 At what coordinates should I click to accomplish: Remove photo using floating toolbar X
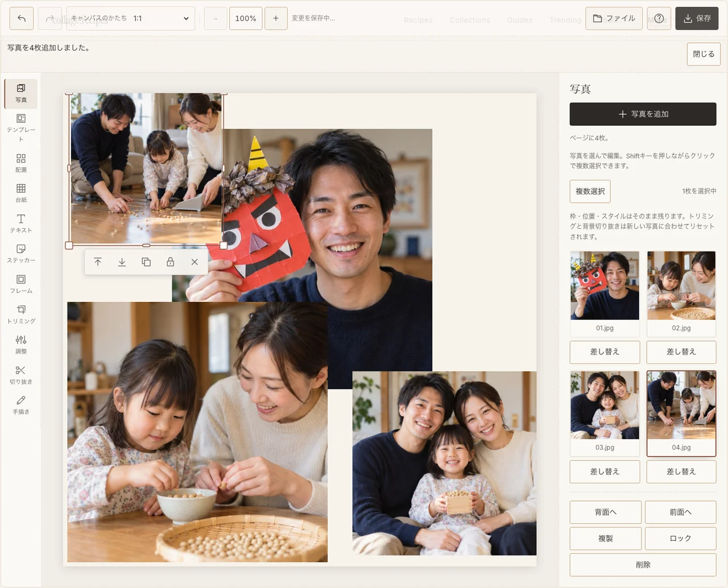pyautogui.click(x=195, y=262)
